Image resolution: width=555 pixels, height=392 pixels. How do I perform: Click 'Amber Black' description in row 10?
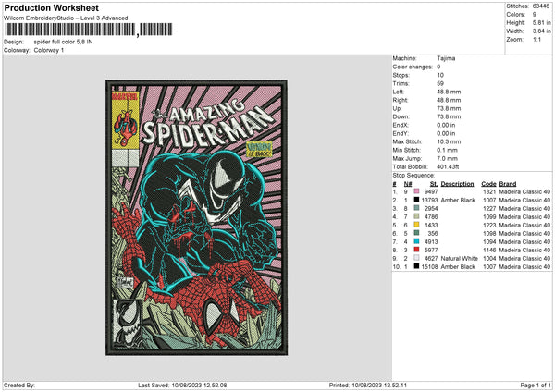458,267
